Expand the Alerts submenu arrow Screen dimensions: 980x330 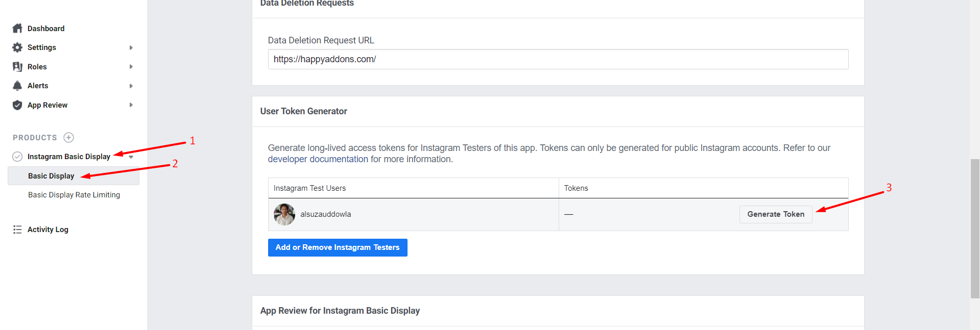(131, 86)
